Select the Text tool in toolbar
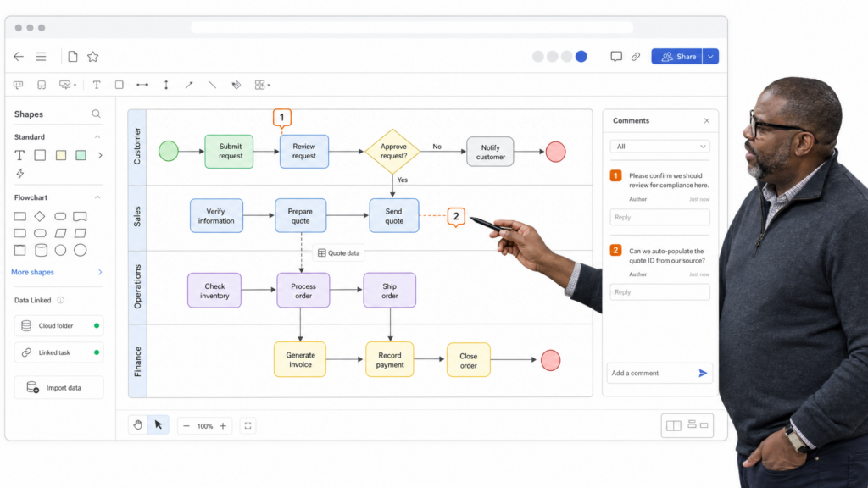The image size is (868, 488). pos(97,85)
